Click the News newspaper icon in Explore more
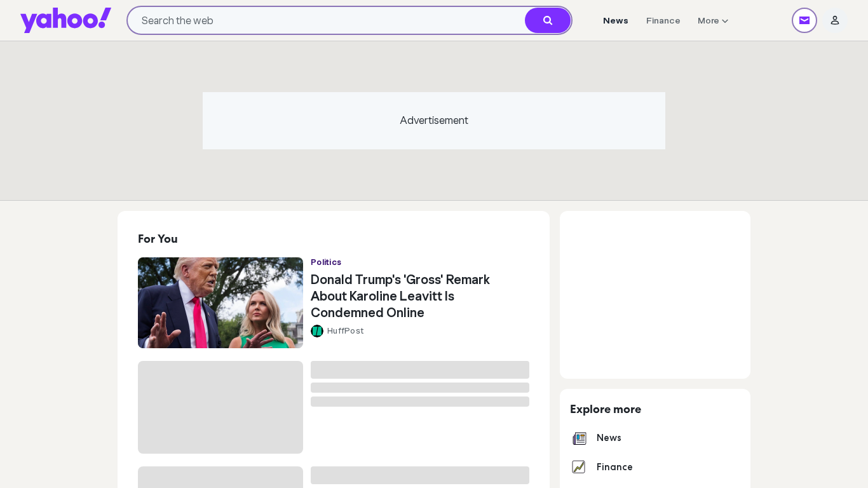This screenshot has width=868, height=488. click(579, 438)
